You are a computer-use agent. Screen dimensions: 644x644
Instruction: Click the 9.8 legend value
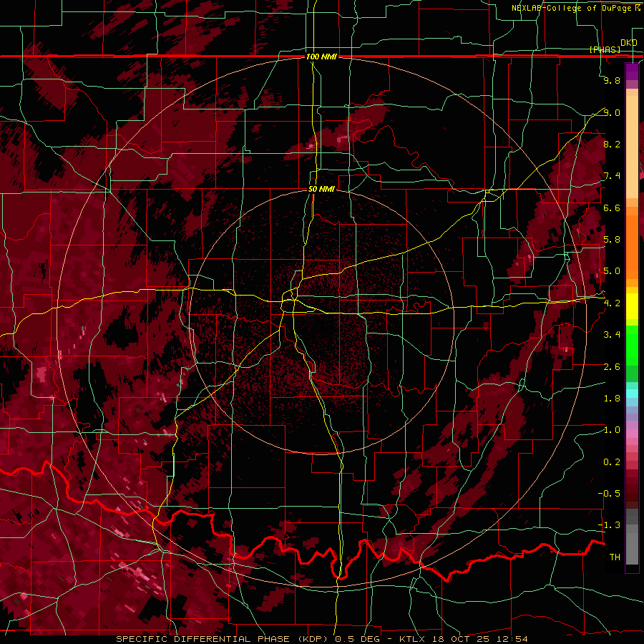[x=612, y=80]
